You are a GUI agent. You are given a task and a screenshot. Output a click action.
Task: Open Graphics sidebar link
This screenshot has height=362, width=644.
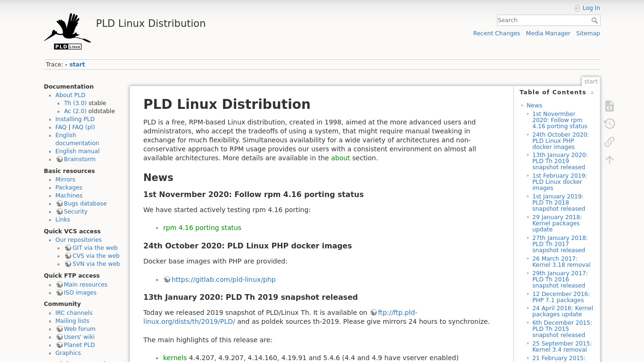pyautogui.click(x=68, y=353)
